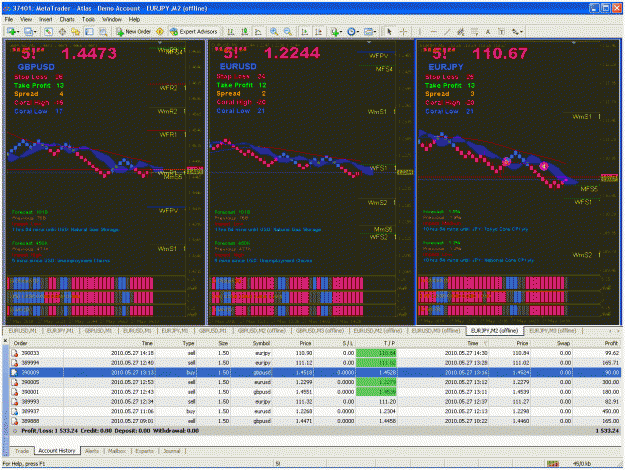This screenshot has width=625, height=470.
Task: Open the Charts menu
Action: tap(67, 19)
